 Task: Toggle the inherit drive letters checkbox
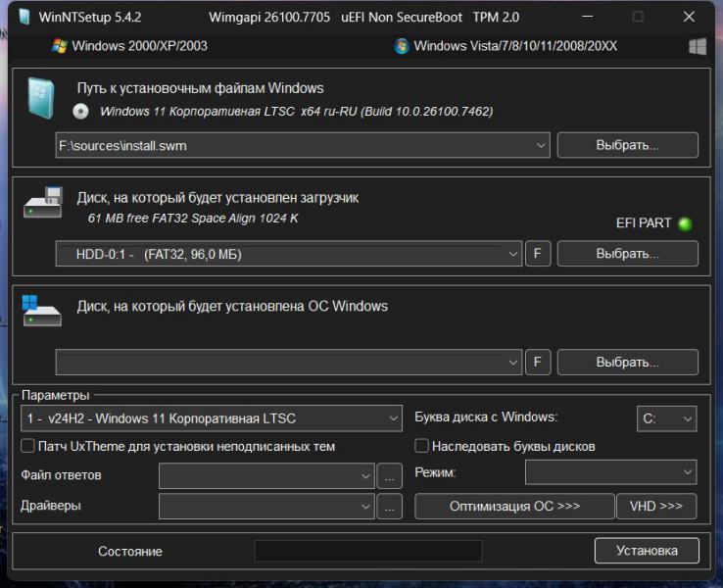[422, 446]
